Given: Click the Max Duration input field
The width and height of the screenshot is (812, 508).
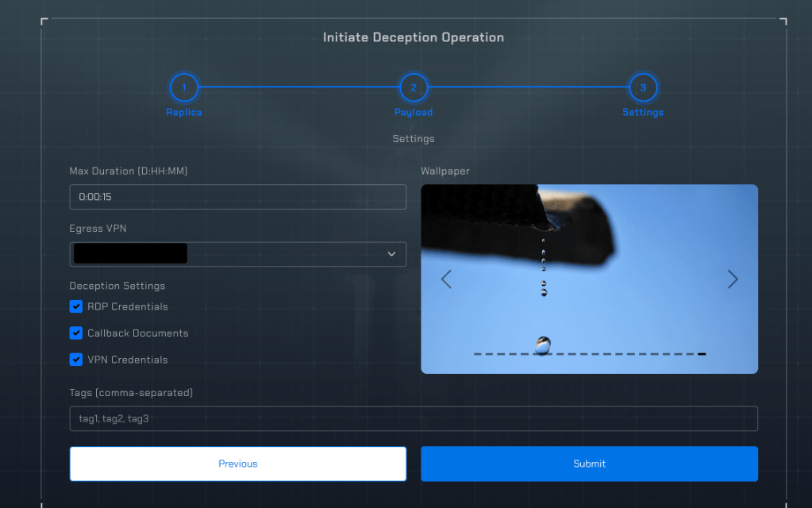Looking at the screenshot, I should [x=238, y=197].
